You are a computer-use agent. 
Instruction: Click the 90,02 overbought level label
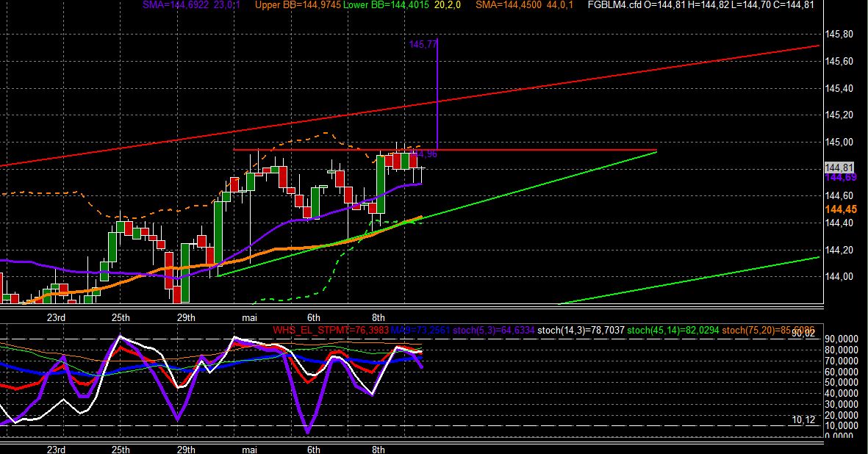pos(803,333)
